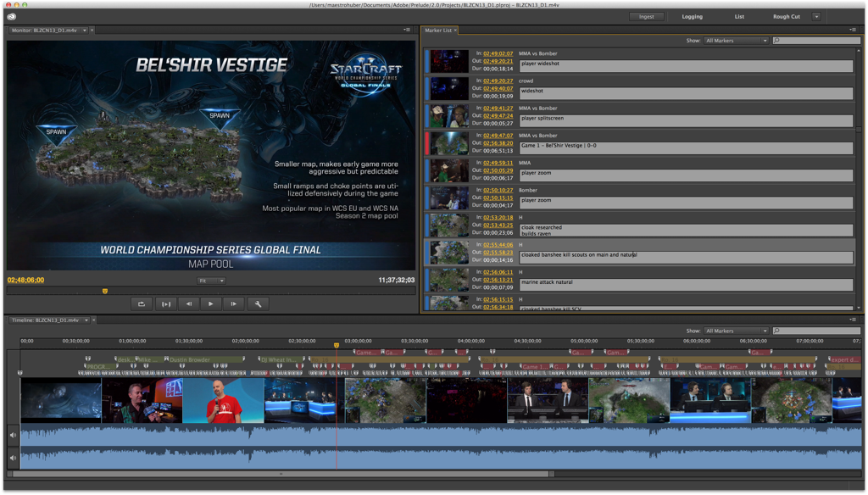
Task: Click the Timeline yellow playhead handle
Action: coord(336,346)
